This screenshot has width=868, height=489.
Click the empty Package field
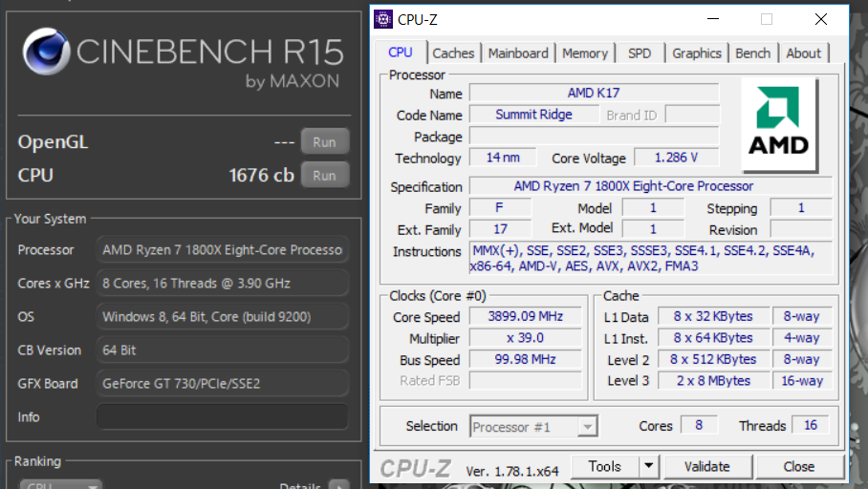tap(594, 136)
